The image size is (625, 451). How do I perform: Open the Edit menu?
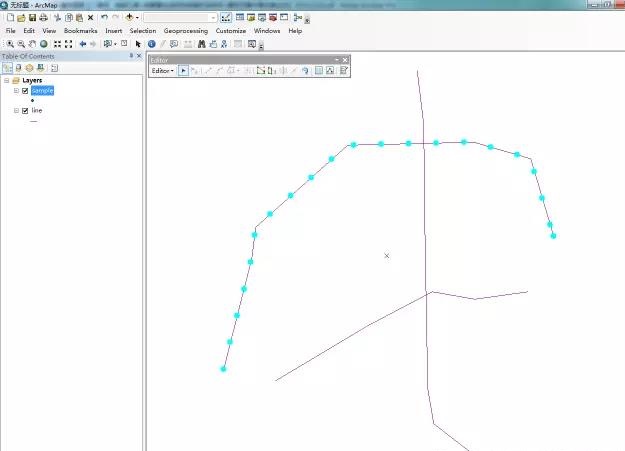(x=29, y=31)
